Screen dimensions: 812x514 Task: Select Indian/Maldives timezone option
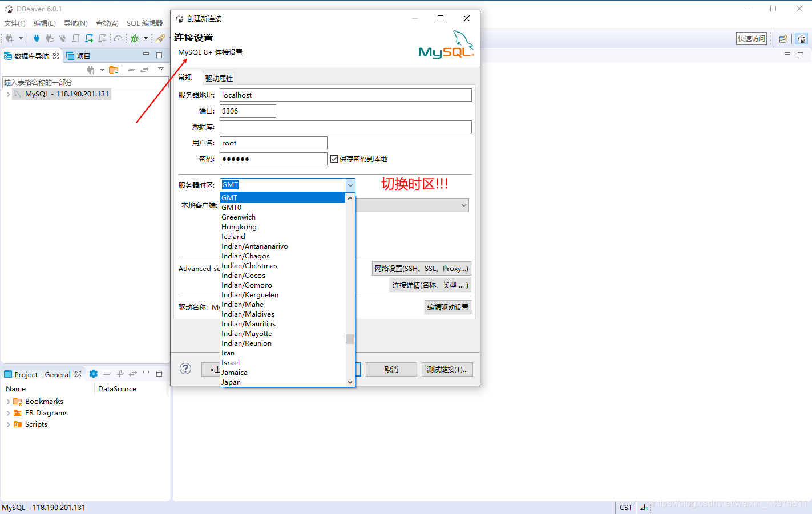pyautogui.click(x=283, y=314)
